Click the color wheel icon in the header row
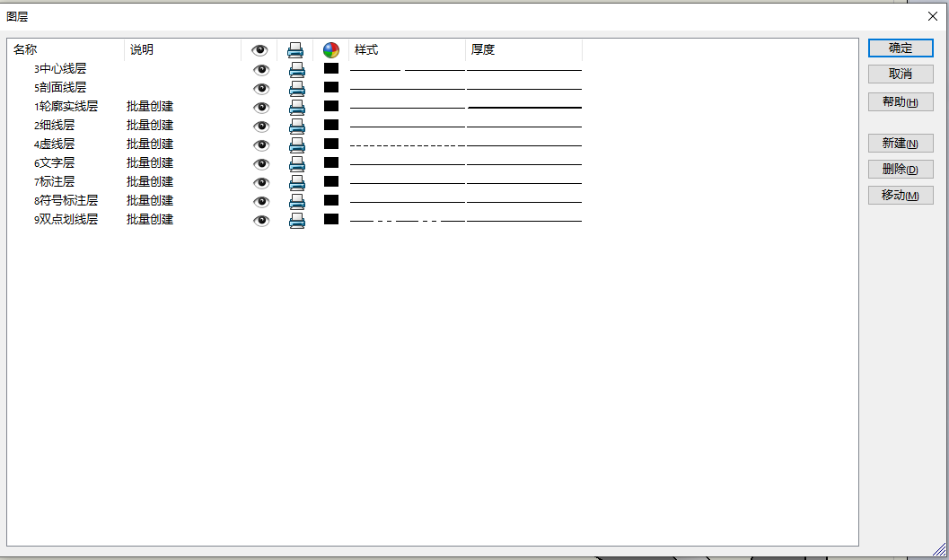The height and width of the screenshot is (560, 949). coord(330,49)
